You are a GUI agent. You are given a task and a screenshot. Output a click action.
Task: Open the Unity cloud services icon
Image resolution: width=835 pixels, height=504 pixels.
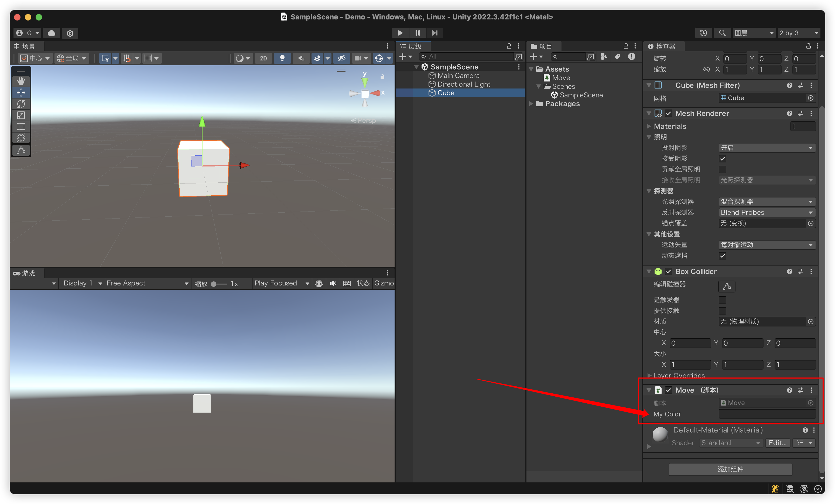coord(52,33)
